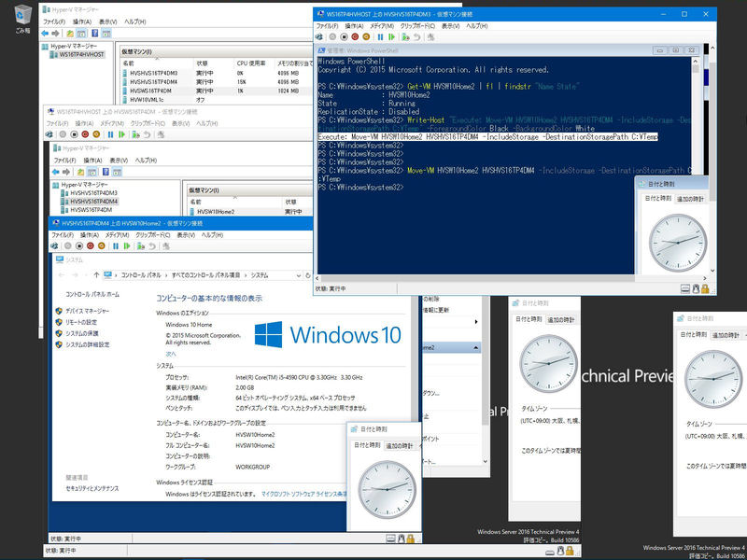Screen dimensions: 747x560
Task: Open メディア(M) menu in HVSHVS16TP4DM3 connection window
Action: click(383, 26)
